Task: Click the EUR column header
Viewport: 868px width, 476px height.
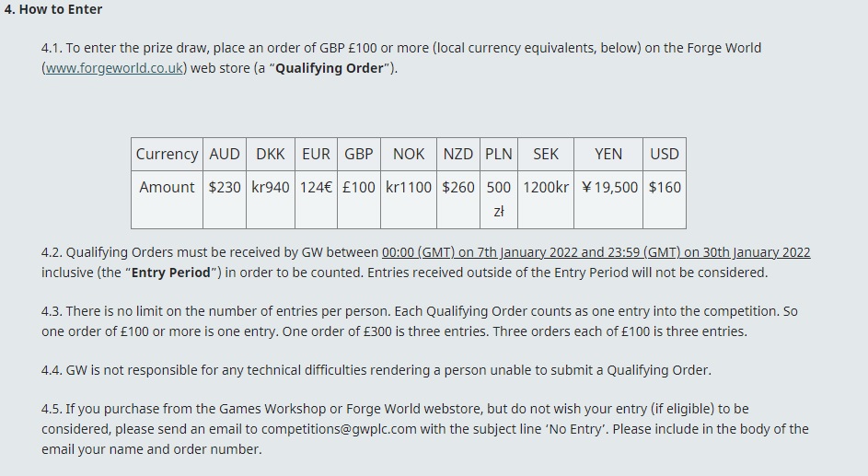Action: 316,154
